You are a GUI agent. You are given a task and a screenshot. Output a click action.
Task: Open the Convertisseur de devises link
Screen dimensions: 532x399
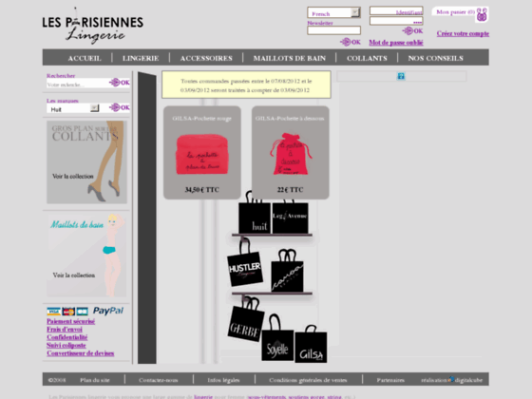point(81,353)
